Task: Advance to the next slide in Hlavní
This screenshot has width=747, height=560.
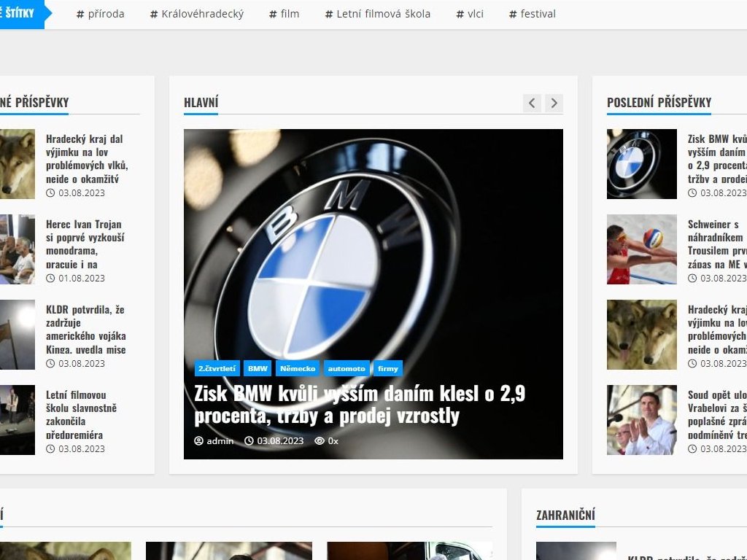Action: click(x=554, y=104)
